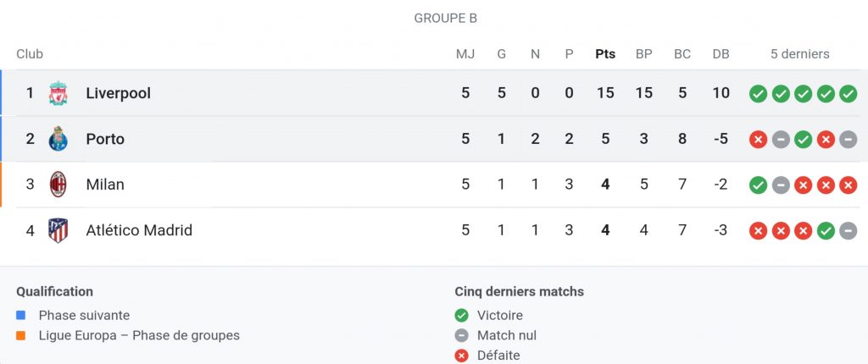Click the AC Milan club crest
This screenshot has height=364, width=868.
[x=58, y=185]
